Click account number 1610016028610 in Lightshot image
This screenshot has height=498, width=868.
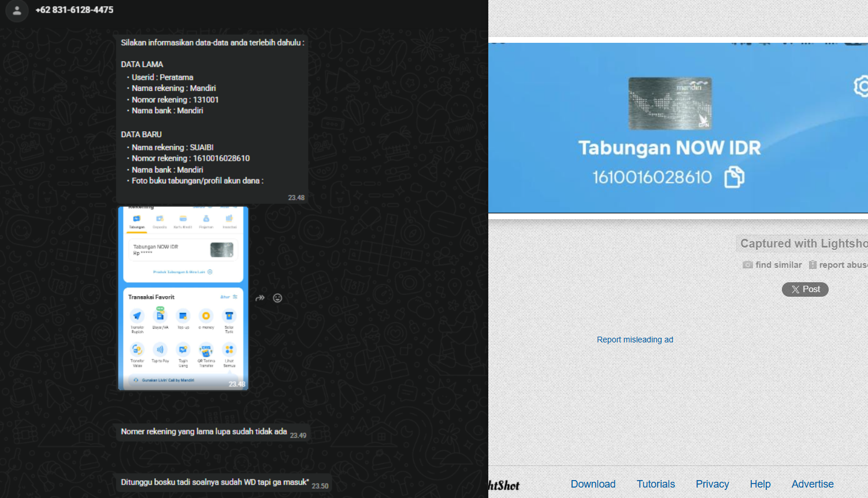[x=652, y=177]
